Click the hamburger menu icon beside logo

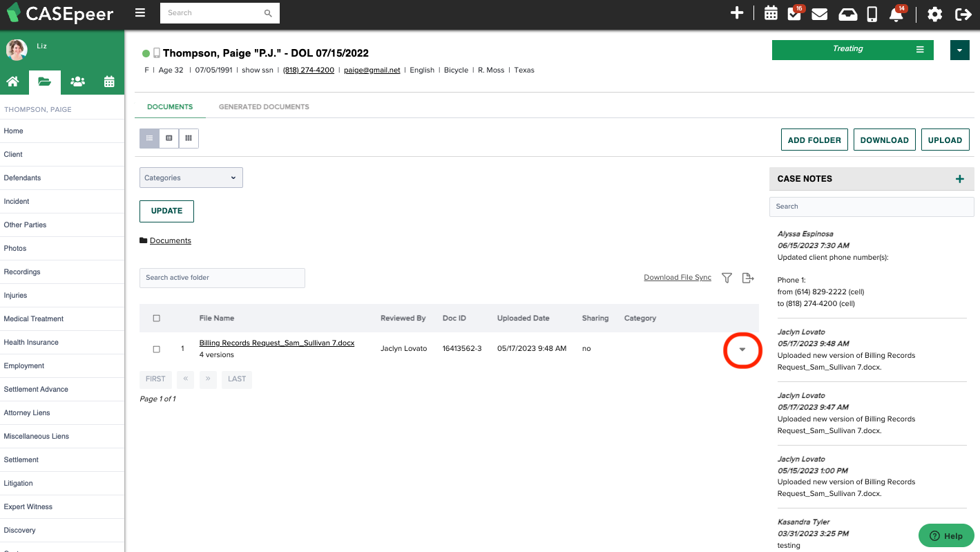point(140,13)
